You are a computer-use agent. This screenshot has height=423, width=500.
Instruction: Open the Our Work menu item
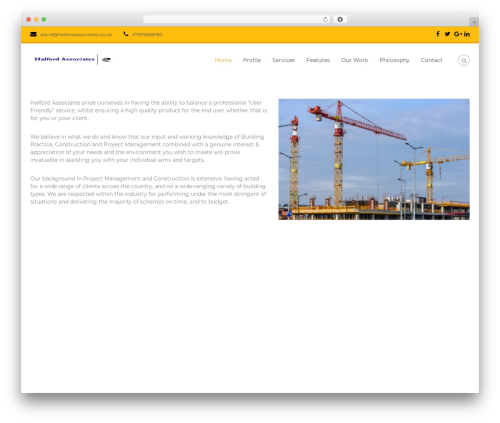pyautogui.click(x=354, y=60)
